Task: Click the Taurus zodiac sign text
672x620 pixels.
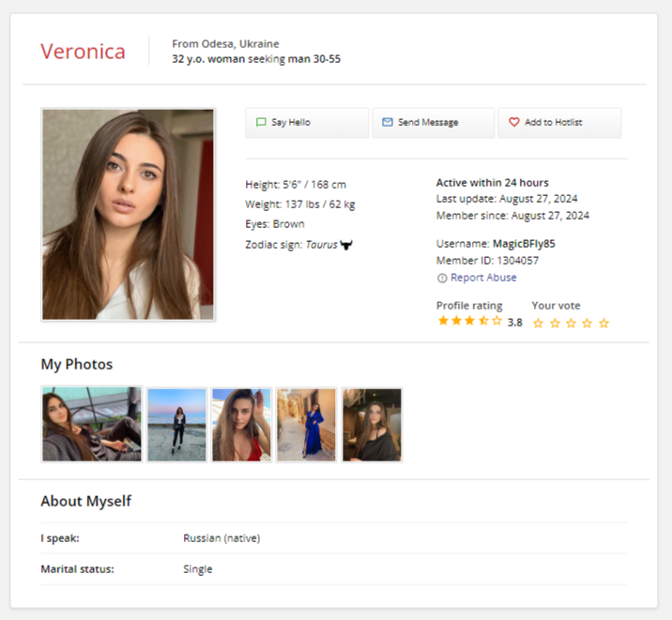Action: click(x=321, y=245)
